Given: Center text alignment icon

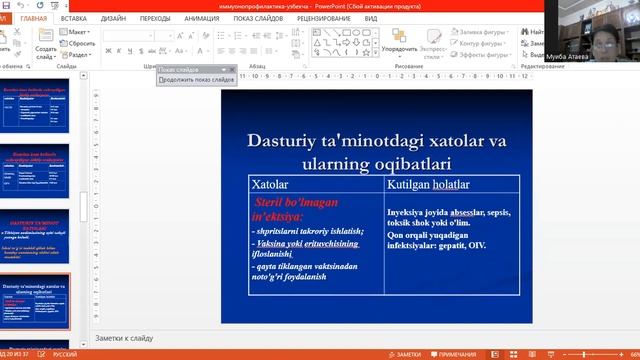Looking at the screenshot, I should click(x=231, y=51).
